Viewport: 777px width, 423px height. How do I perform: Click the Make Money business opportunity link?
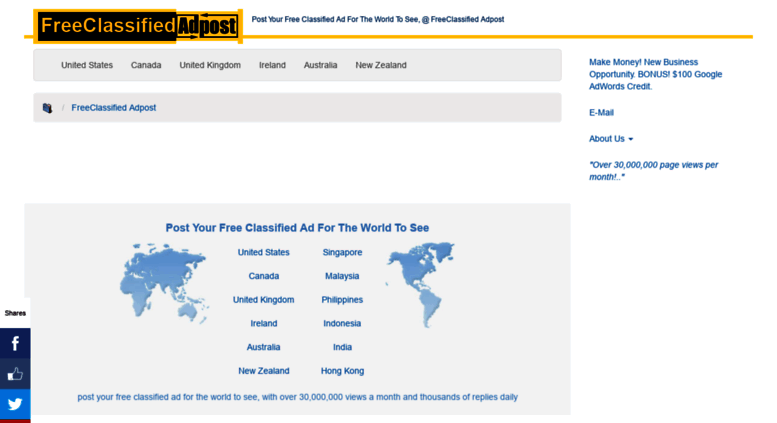tap(655, 74)
